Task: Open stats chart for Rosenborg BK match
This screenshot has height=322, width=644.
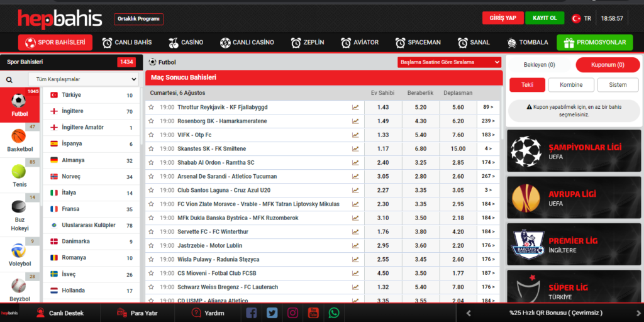Action: pos(355,121)
